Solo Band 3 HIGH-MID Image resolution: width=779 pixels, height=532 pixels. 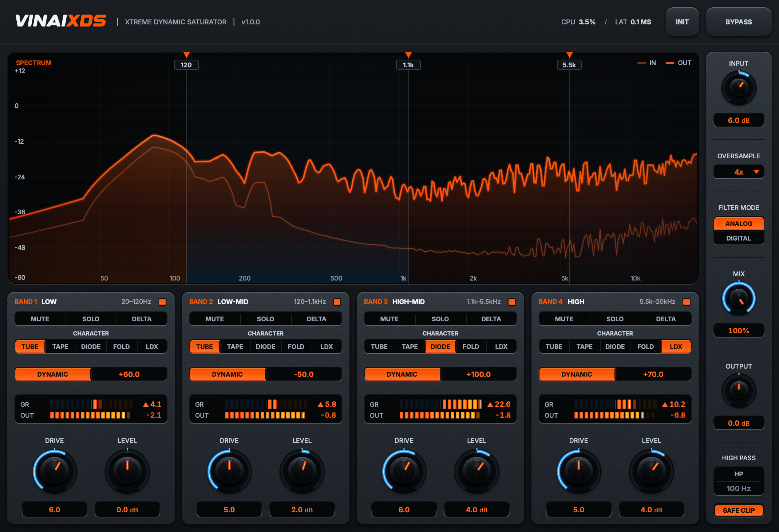tap(440, 319)
